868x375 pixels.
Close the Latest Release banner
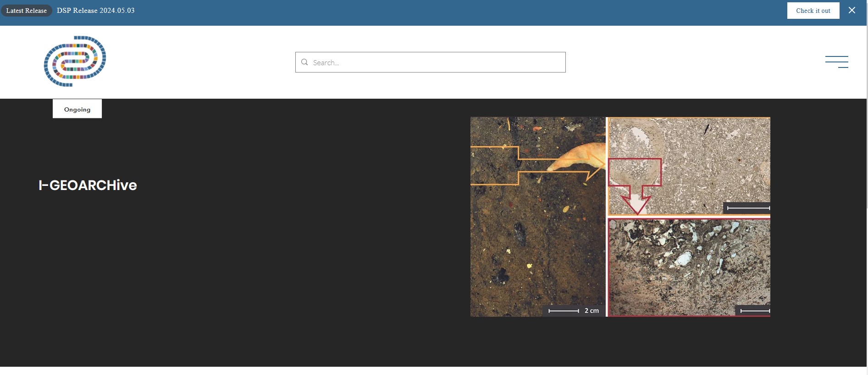click(x=851, y=10)
